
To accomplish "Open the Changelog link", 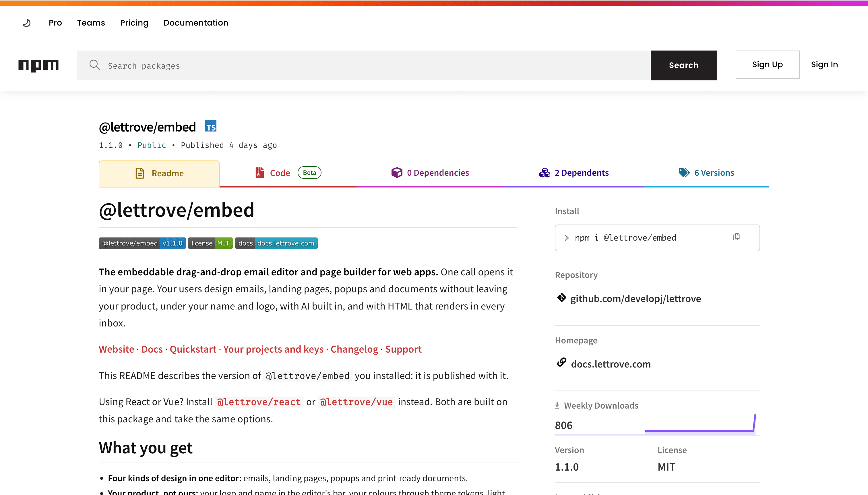I will pyautogui.click(x=354, y=349).
